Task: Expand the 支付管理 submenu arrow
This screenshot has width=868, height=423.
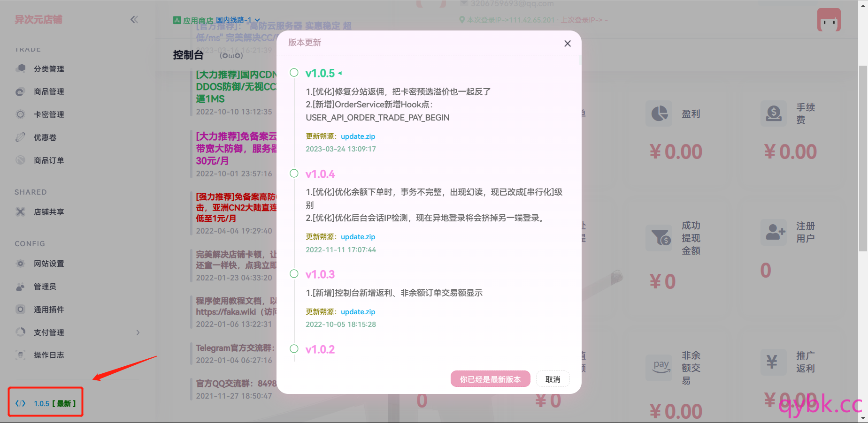Action: click(138, 332)
